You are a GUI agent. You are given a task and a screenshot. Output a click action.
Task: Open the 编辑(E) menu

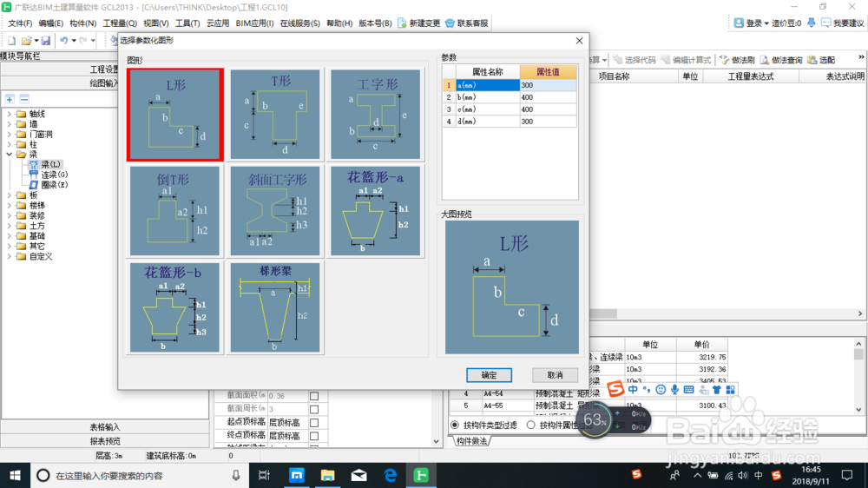tap(51, 23)
